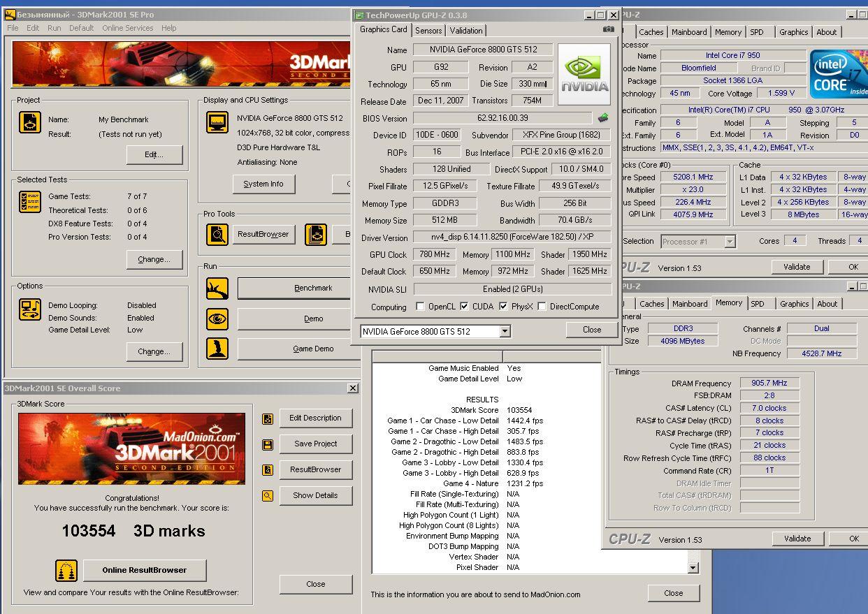
Task: Click the Show Details magnifier icon
Action: [x=267, y=496]
